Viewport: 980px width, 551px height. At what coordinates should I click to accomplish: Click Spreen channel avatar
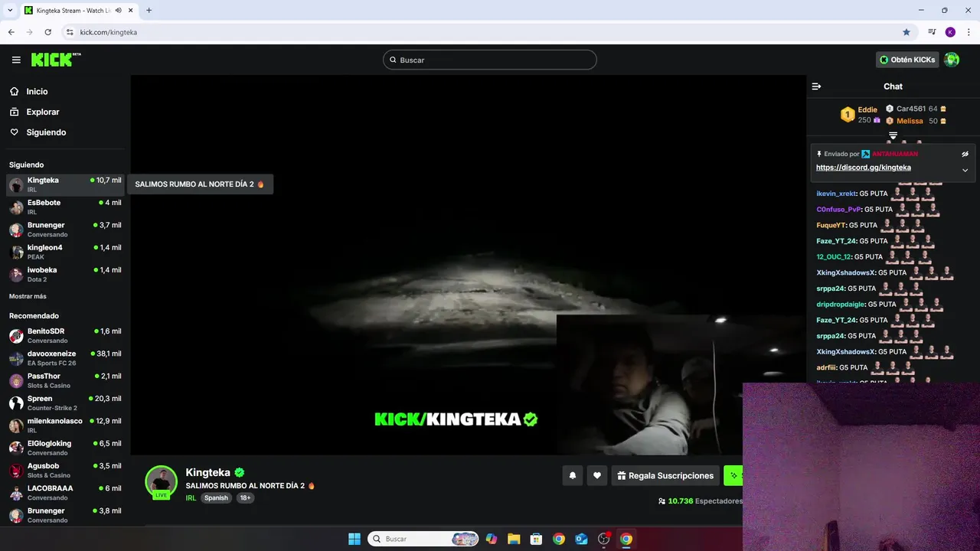(x=16, y=403)
